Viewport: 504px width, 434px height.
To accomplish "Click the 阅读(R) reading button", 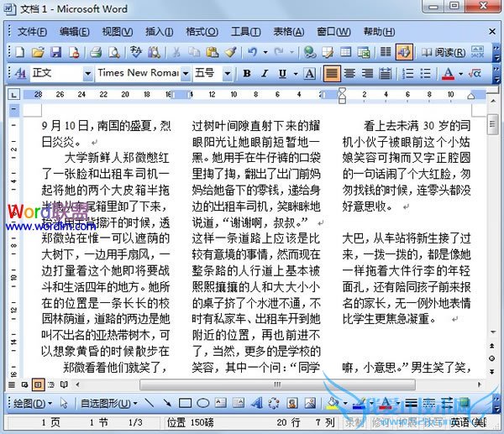I will 444,52.
